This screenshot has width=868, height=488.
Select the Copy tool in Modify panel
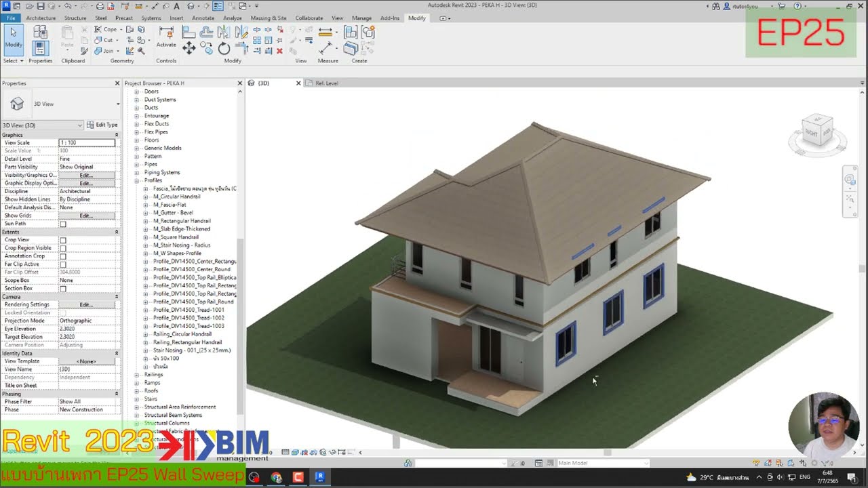tap(206, 48)
